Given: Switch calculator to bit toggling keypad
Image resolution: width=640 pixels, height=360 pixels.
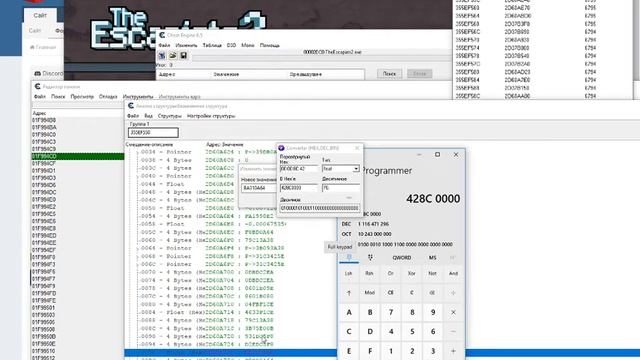Looking at the screenshot, I should [370, 258].
